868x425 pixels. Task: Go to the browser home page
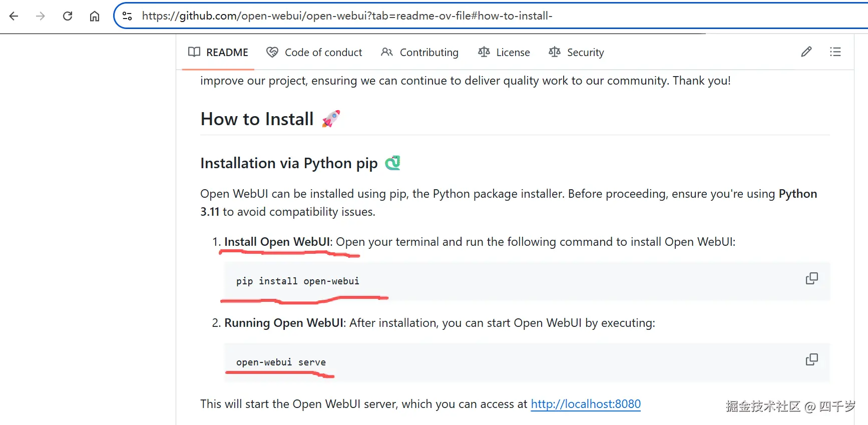click(x=95, y=16)
